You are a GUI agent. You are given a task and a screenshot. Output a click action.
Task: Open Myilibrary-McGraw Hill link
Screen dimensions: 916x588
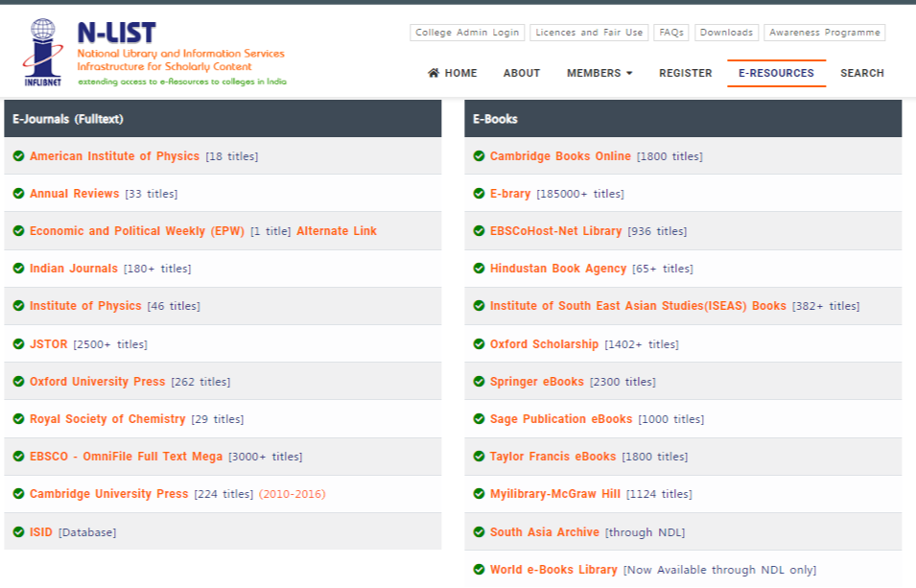point(555,494)
